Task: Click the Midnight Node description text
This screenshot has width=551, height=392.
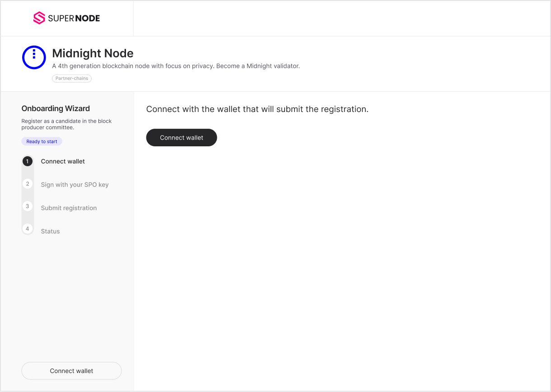Action: point(176,66)
